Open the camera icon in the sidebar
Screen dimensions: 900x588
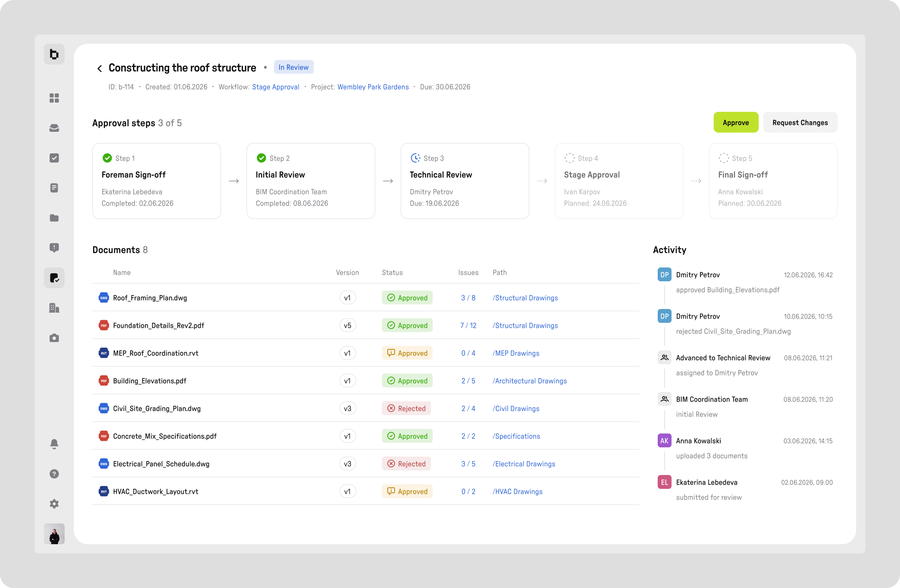pyautogui.click(x=54, y=338)
